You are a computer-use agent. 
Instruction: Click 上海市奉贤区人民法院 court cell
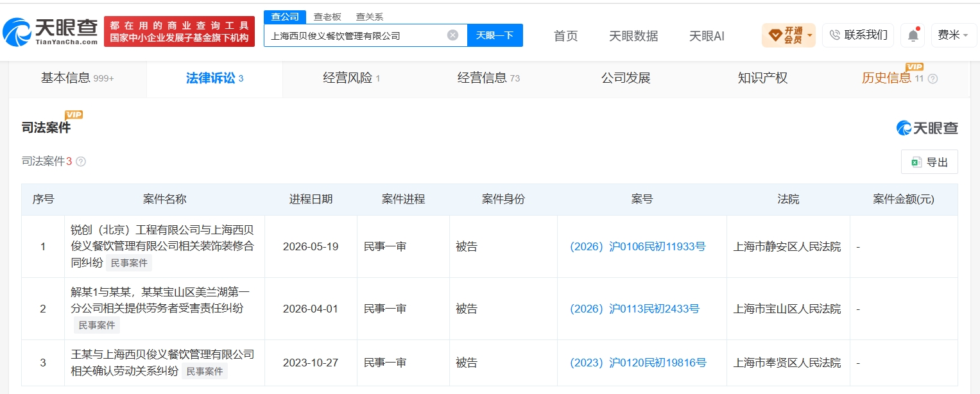pyautogui.click(x=787, y=363)
